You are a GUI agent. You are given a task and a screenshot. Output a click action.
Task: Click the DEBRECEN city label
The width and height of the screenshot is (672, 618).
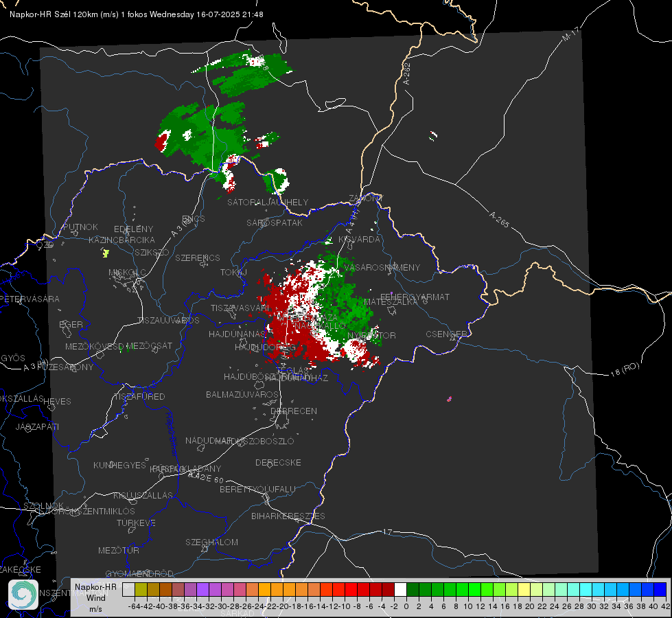(x=294, y=411)
